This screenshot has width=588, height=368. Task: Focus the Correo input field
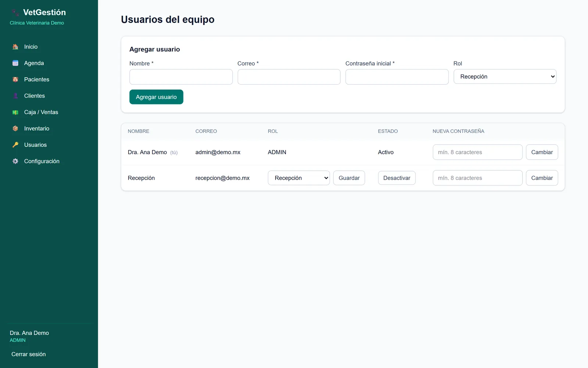[x=289, y=77]
